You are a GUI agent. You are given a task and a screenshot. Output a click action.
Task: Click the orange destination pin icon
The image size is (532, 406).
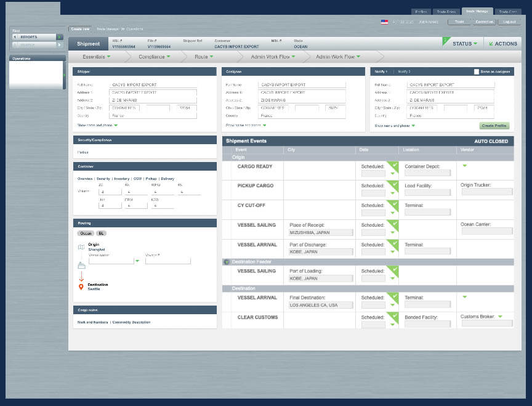click(x=81, y=286)
